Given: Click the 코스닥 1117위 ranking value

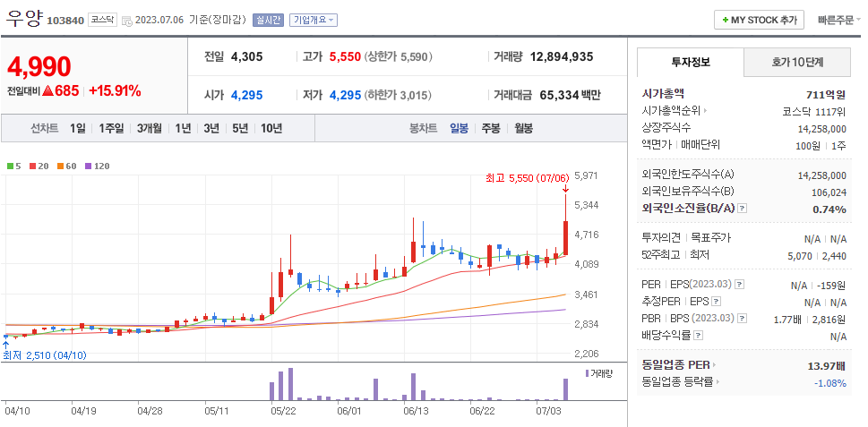Looking at the screenshot, I should tap(813, 111).
